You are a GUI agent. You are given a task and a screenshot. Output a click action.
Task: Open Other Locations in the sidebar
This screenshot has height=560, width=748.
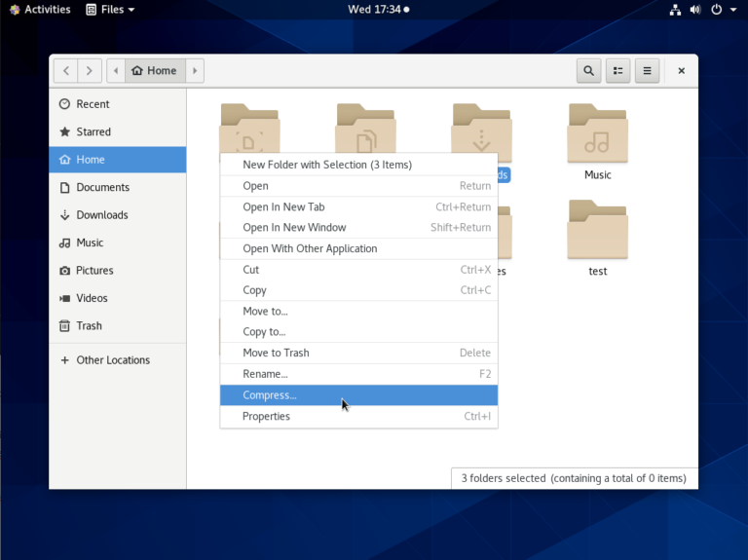(113, 360)
